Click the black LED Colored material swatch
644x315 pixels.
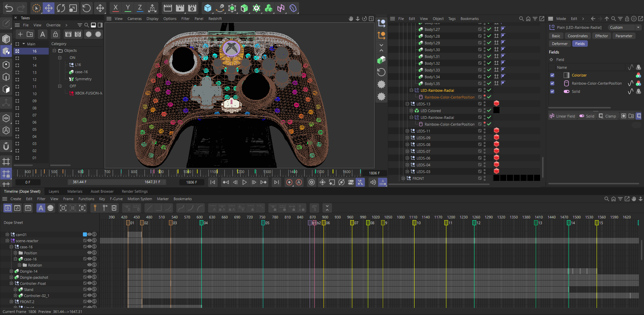[x=496, y=110]
